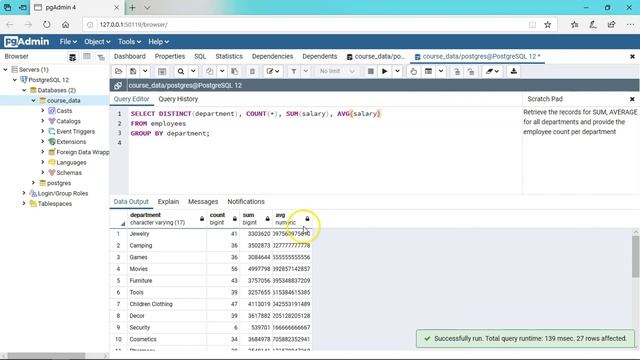Expand the Casts tree node
The image size is (640, 360).
click(x=43, y=110)
